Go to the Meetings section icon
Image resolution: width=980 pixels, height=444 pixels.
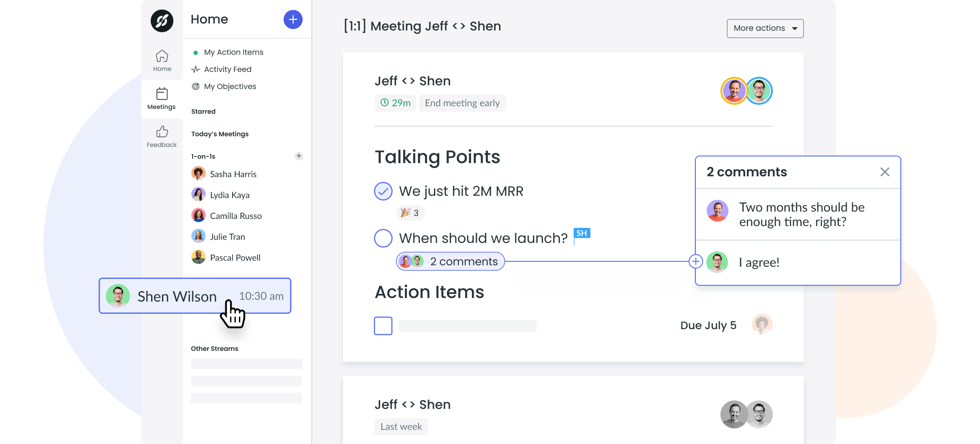point(162,99)
